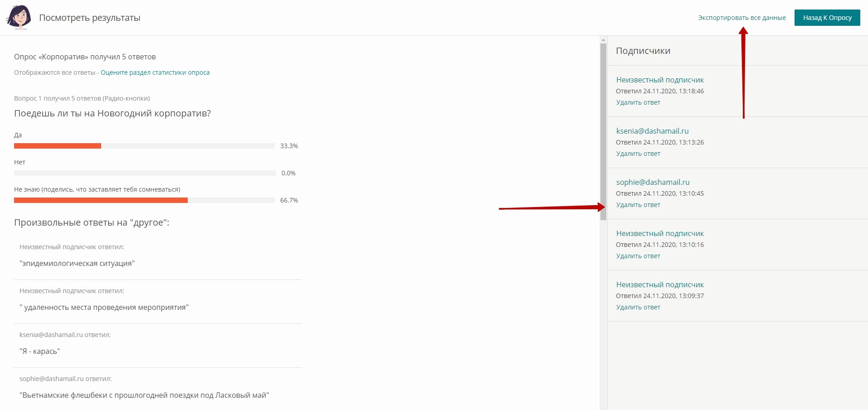Image resolution: width=868 pixels, height=410 pixels.
Task: Open subscriber ksenia@dashamail.ru in the sidebar
Action: [652, 131]
